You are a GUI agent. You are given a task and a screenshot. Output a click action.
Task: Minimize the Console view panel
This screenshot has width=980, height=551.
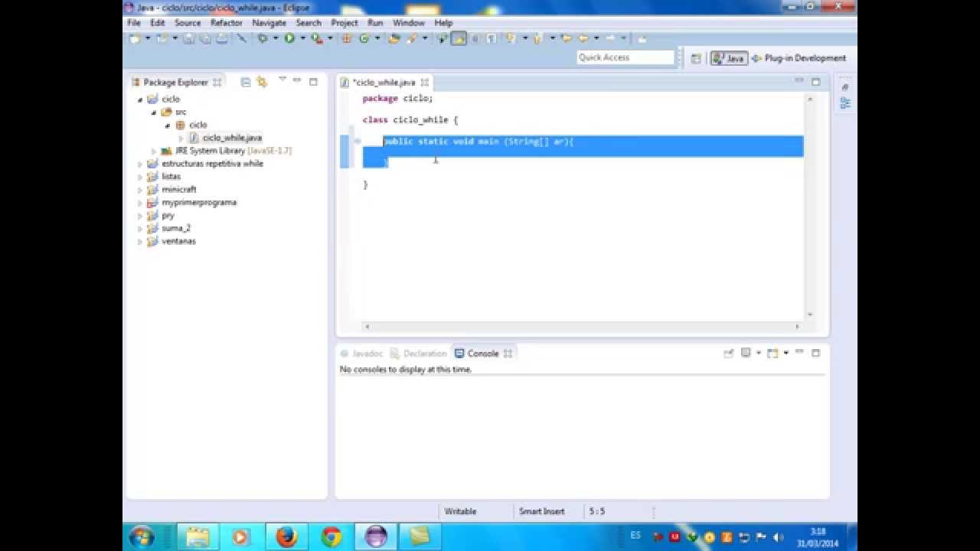(799, 352)
